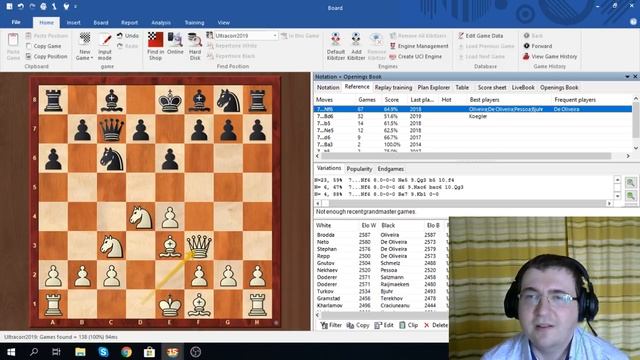Image resolution: width=640 pixels, height=360 pixels.
Task: Select the 7...b5 move row
Action: coord(473,123)
